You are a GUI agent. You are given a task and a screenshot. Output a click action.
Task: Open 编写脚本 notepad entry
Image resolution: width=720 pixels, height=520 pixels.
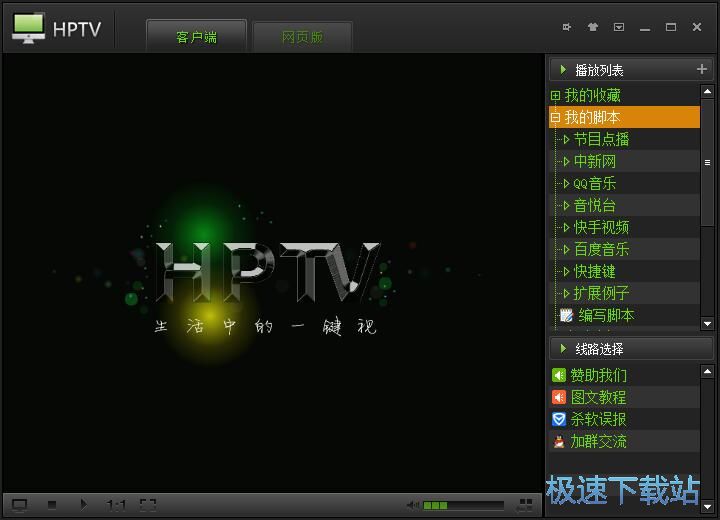click(x=606, y=315)
